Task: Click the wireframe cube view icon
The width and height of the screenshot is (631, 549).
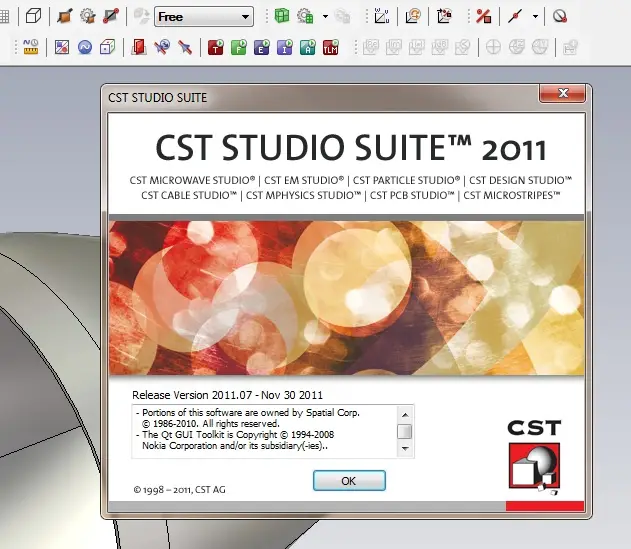Action: (33, 17)
